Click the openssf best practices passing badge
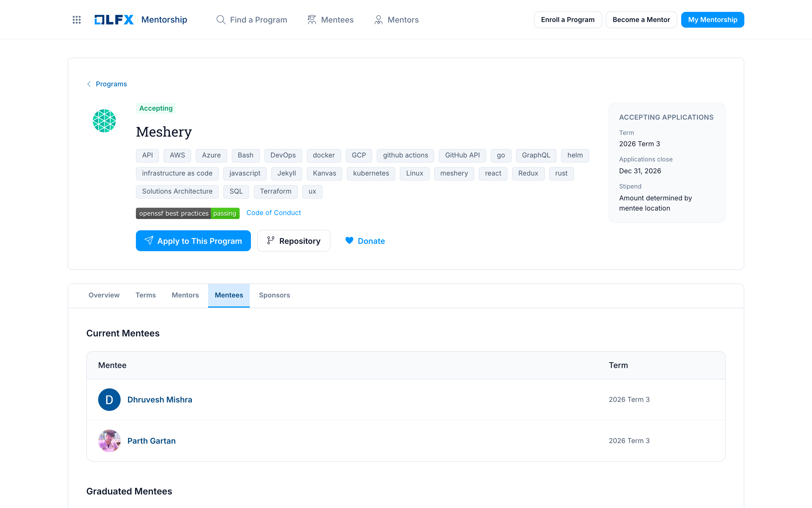 click(x=187, y=213)
